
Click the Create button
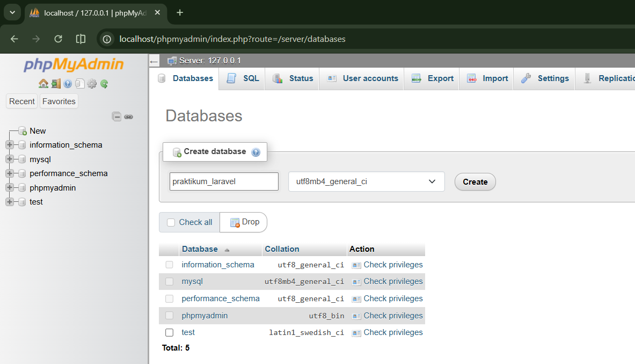[475, 182]
